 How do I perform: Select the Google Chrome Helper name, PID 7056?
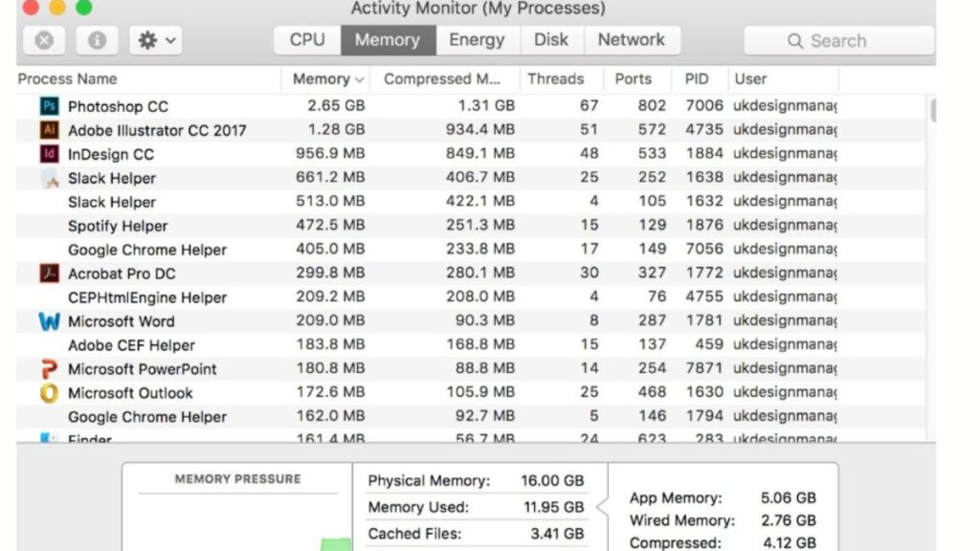pos(146,250)
